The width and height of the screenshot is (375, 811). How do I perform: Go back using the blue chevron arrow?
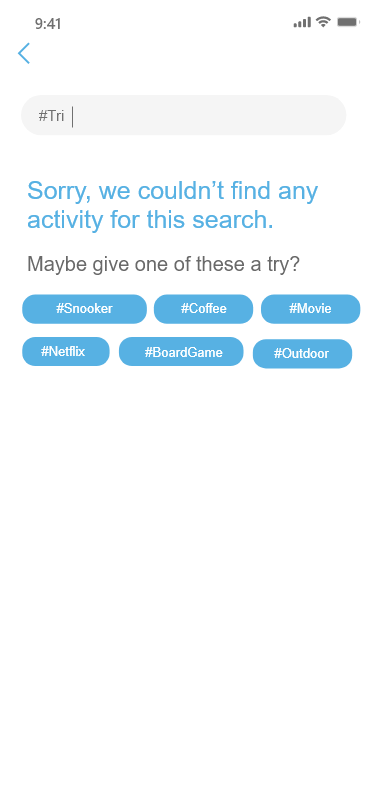pyautogui.click(x=24, y=53)
